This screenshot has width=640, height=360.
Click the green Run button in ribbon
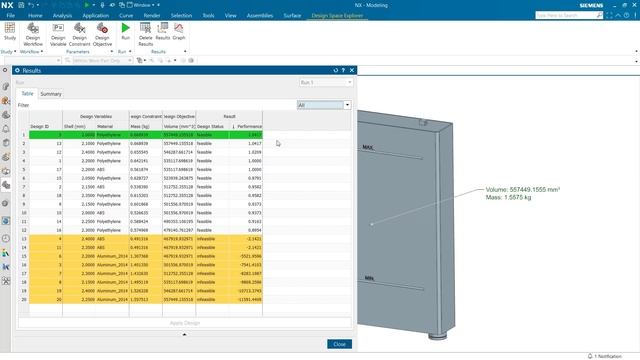125,31
